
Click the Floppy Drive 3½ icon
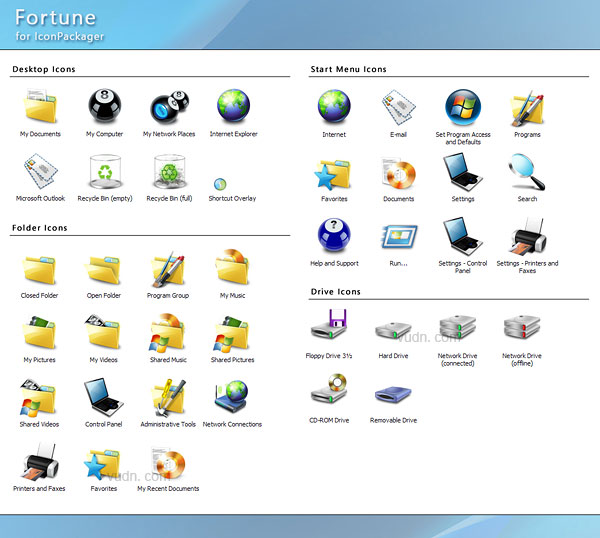click(x=329, y=324)
